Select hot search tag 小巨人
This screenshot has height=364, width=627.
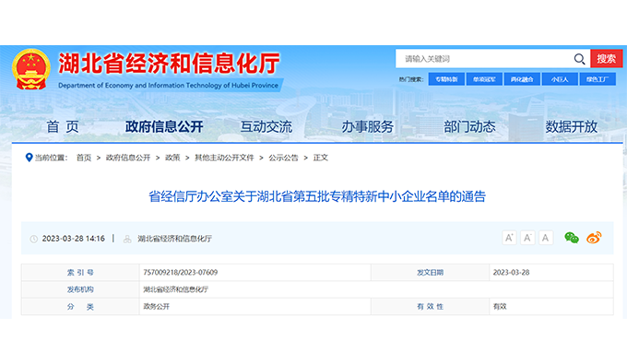[560, 79]
